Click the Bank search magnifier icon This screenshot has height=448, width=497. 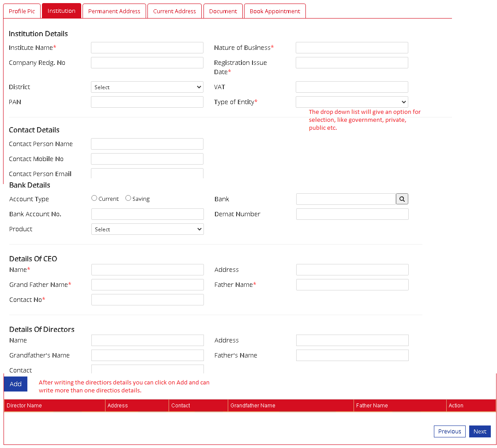point(402,199)
